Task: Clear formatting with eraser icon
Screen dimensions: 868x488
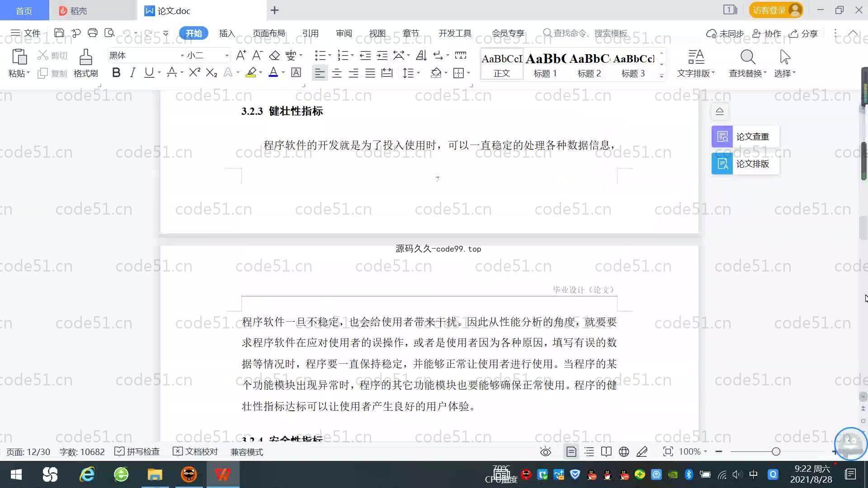Action: (x=274, y=56)
